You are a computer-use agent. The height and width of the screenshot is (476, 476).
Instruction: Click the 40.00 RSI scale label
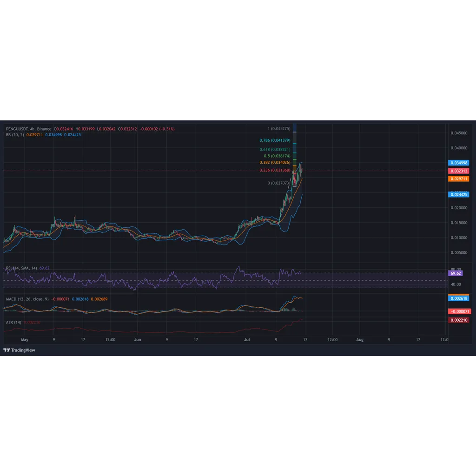point(456,284)
